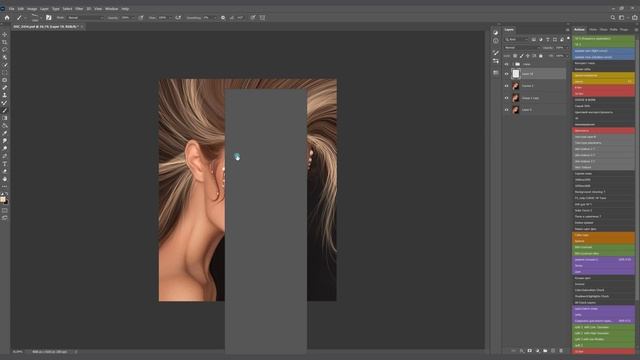Open the layer Opacity slider dropdown
Screen dimensions: 640x360
tap(567, 48)
